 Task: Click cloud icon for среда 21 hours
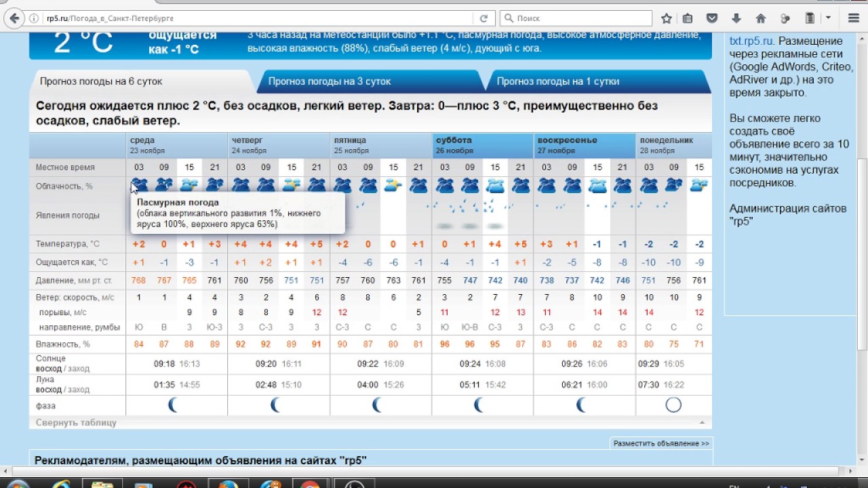click(214, 185)
